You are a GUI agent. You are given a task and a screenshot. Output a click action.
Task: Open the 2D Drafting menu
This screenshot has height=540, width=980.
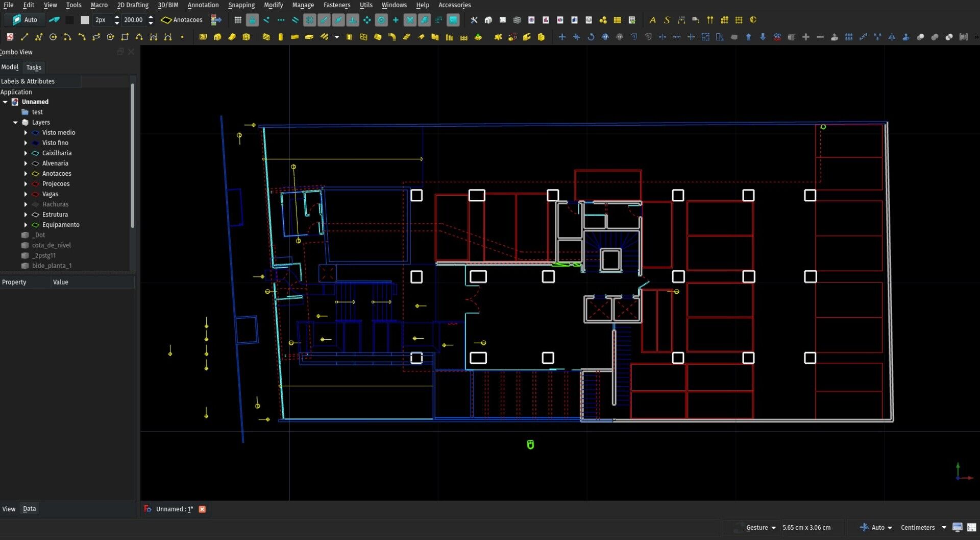[133, 5]
